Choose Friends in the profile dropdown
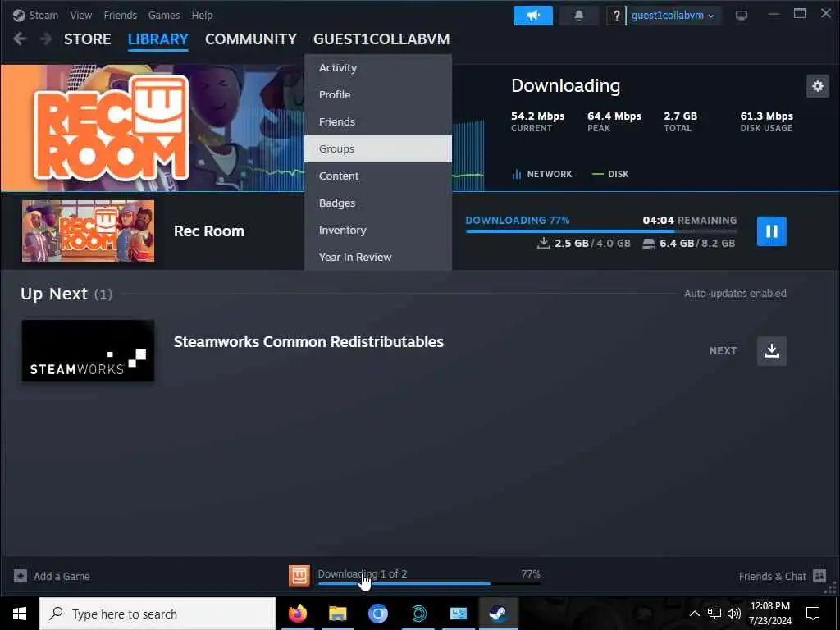The height and width of the screenshot is (630, 840). [378, 121]
